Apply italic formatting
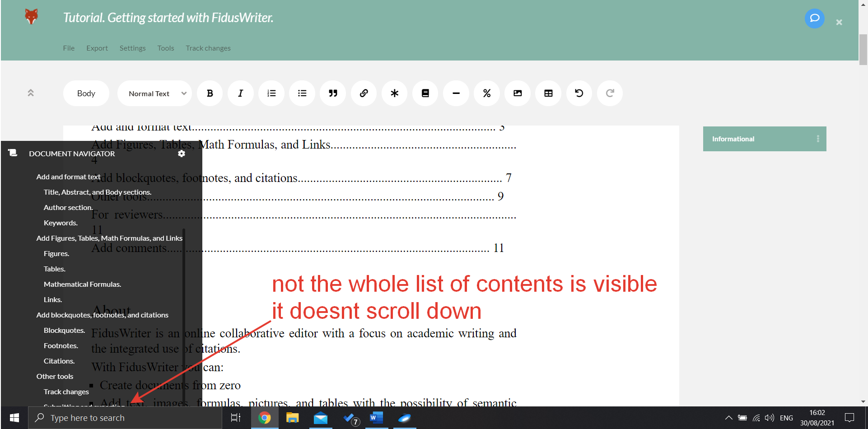This screenshot has width=868, height=429. pyautogui.click(x=240, y=93)
